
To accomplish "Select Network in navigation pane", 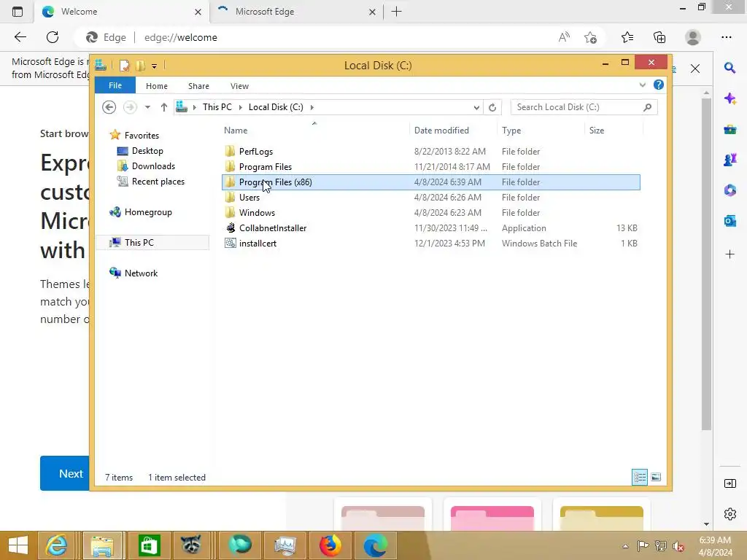I will point(141,273).
